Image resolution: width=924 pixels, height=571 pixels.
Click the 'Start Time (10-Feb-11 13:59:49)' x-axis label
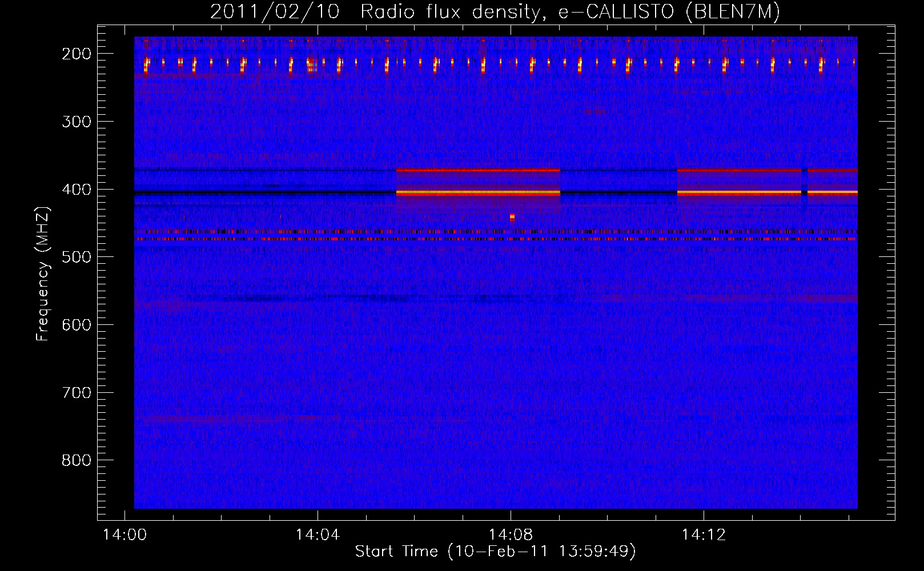495,552
